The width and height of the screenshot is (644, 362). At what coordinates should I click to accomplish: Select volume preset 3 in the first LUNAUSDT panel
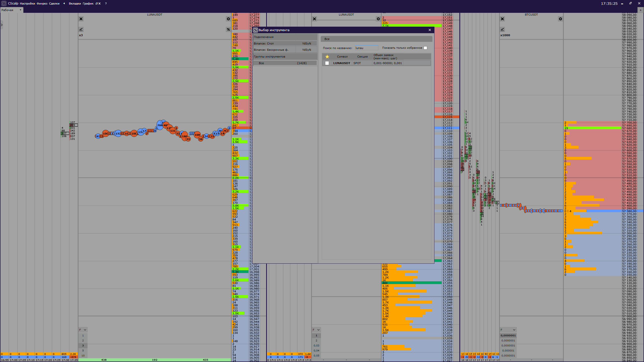(x=83, y=346)
